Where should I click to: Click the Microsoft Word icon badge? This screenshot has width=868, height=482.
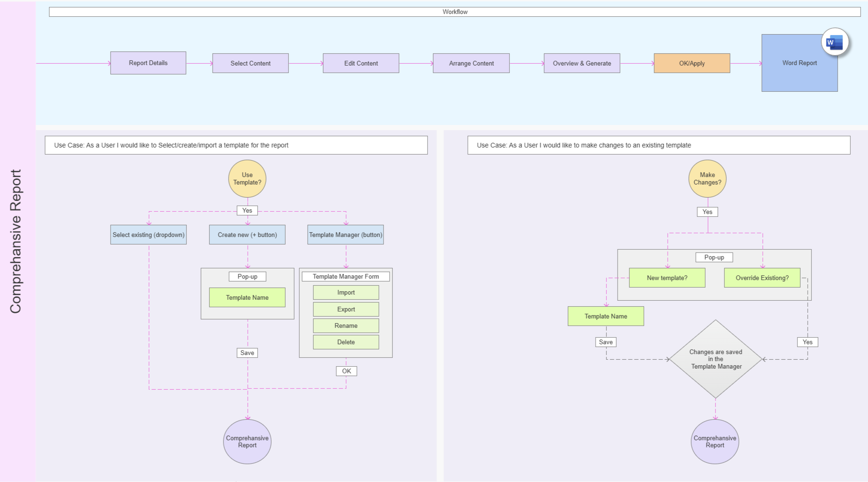[x=835, y=42]
